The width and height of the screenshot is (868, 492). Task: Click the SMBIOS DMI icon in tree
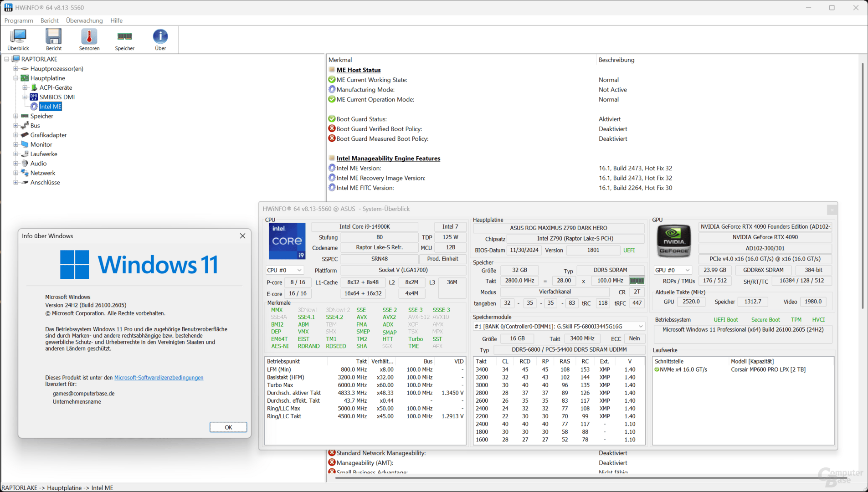[34, 97]
